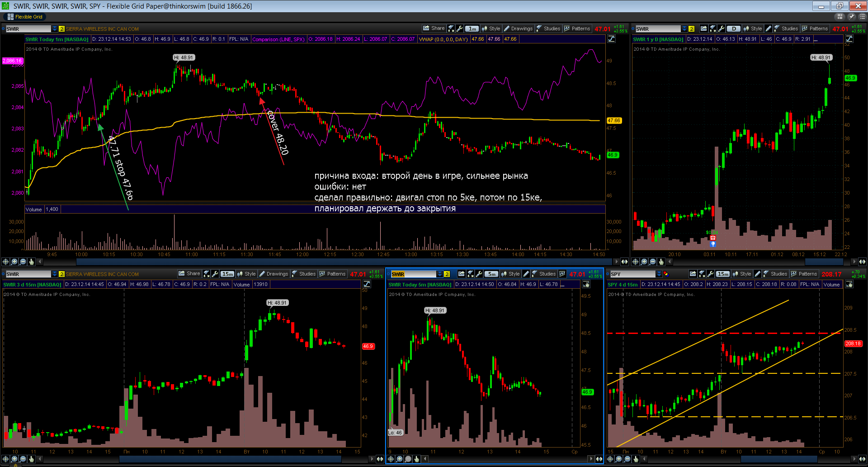Zoom in under the 1m chart
The width and height of the screenshot is (868, 467).
point(14,262)
